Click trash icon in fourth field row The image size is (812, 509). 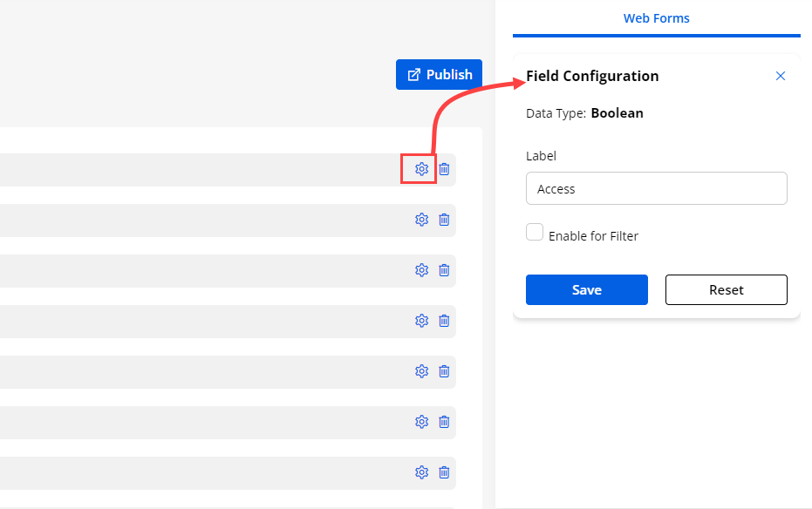[444, 321]
